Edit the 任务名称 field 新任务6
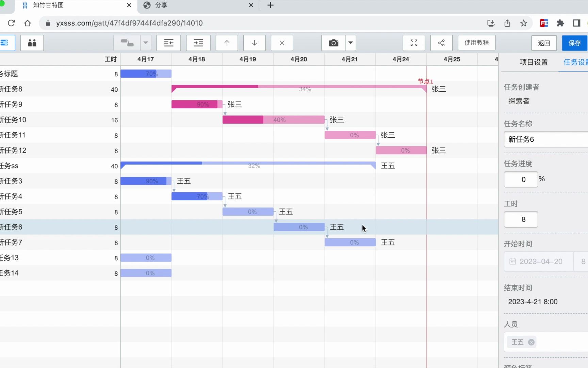 [546, 139]
